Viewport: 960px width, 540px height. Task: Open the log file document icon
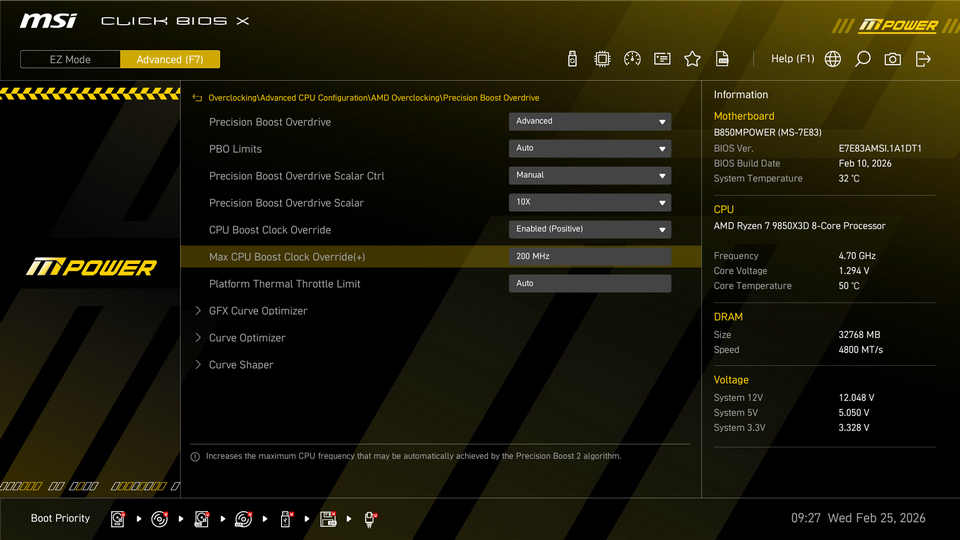pyautogui.click(x=722, y=59)
